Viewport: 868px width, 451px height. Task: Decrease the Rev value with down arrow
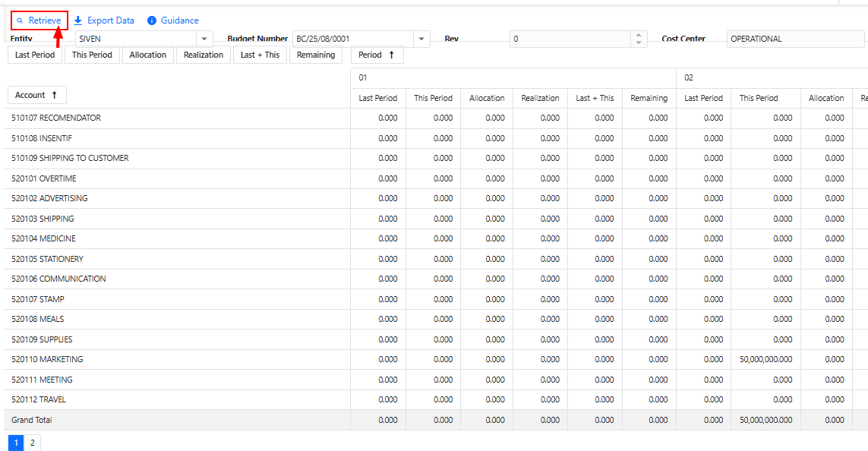(x=639, y=43)
